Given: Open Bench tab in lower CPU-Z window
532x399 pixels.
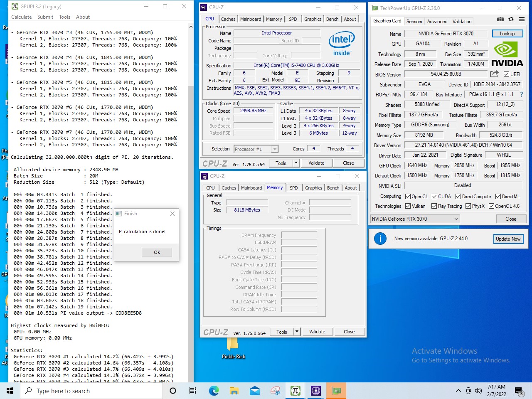Looking at the screenshot, I should point(333,188).
